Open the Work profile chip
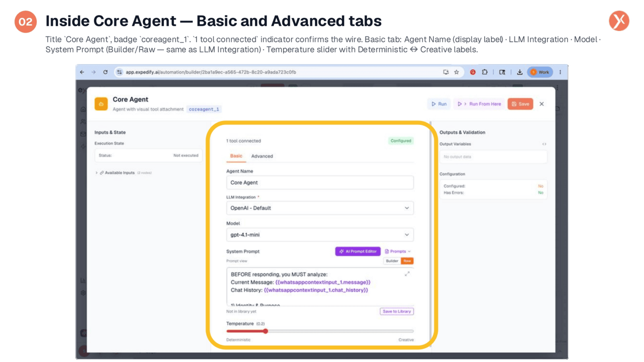Viewport: 644px width, 362px height. [x=540, y=72]
